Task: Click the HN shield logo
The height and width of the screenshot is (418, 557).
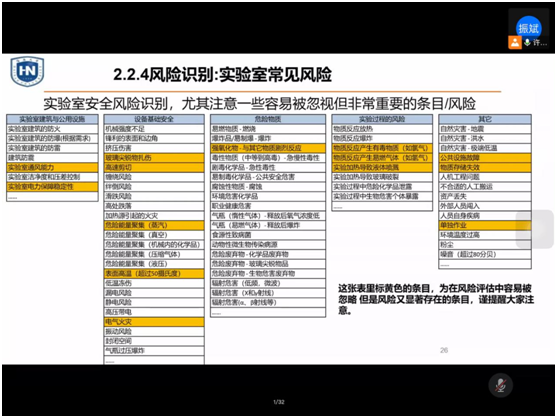Action: 27,71
